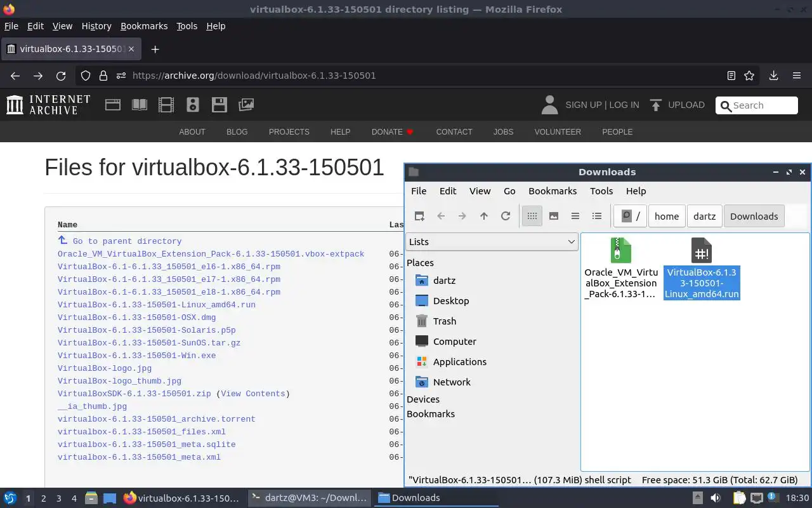Open Firefox reader view icon in address bar

click(731, 76)
